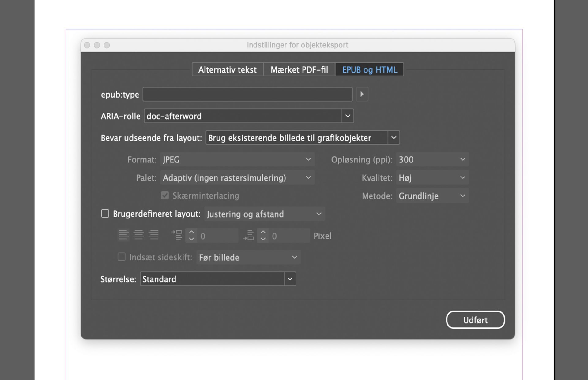Viewport: 588px width, 380px height.
Task: Open the Kvalitet dropdown showing Høj
Action: tap(462, 177)
